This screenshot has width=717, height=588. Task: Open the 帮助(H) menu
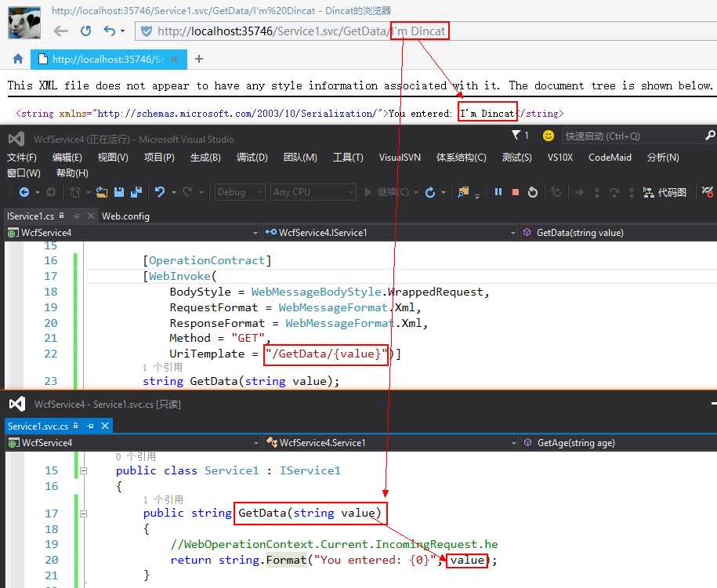click(x=72, y=173)
